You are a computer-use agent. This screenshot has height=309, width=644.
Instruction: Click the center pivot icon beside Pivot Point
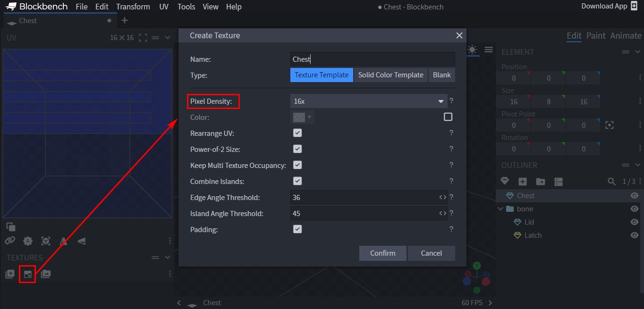(610, 125)
